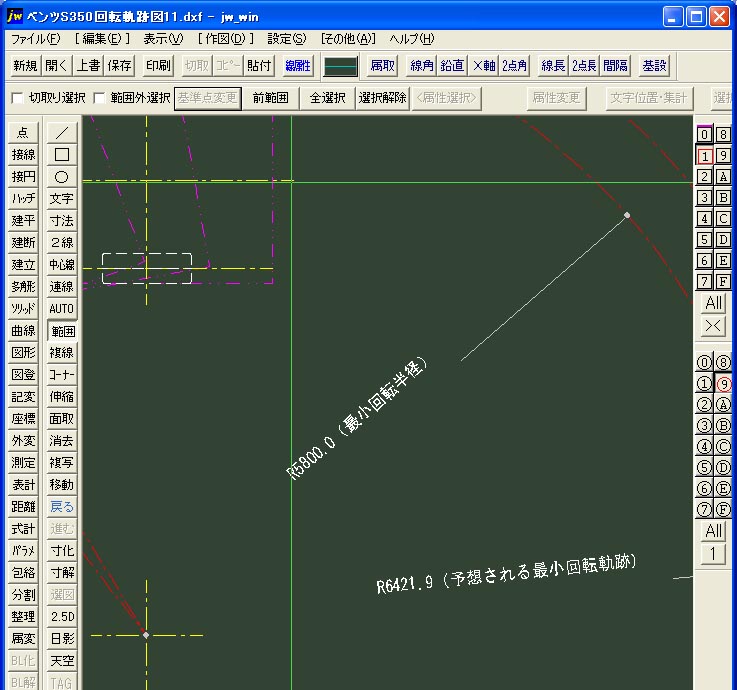The width and height of the screenshot is (737, 690).
Task: Select the rectangle drawing tool icon
Action: click(62, 155)
